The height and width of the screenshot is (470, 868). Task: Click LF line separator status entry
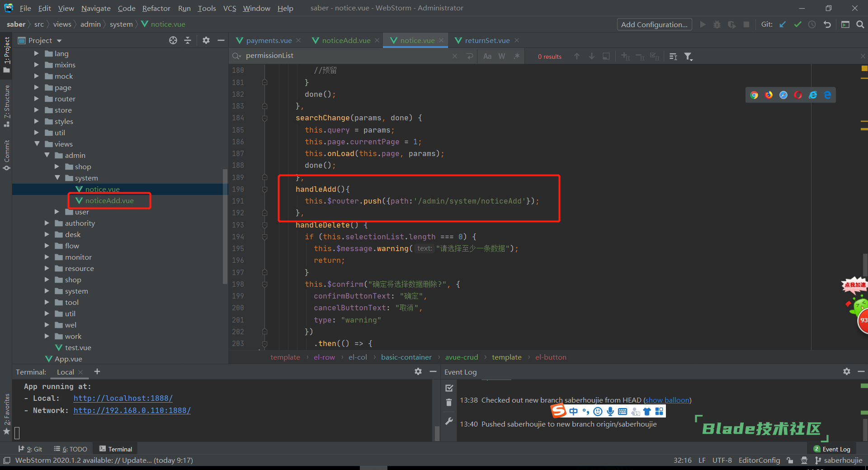click(x=702, y=461)
